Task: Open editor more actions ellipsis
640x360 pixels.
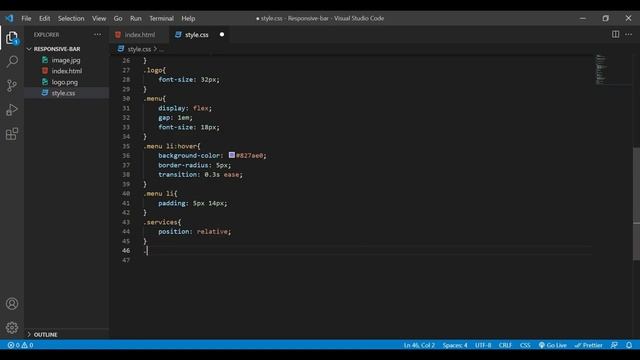Action: click(x=629, y=34)
